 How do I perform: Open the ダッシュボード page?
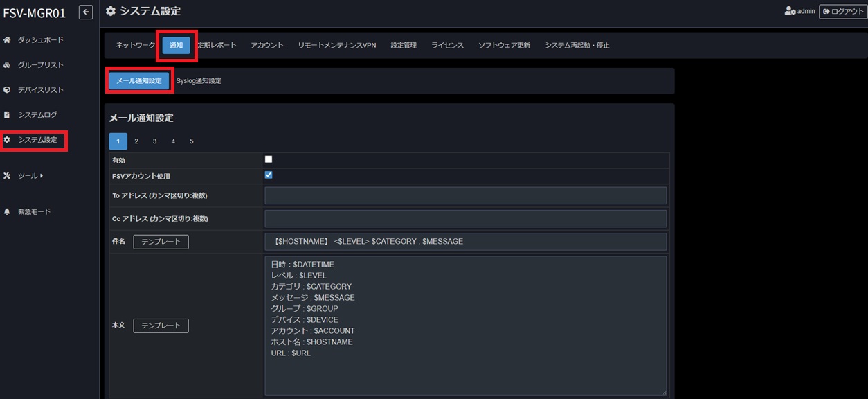40,40
